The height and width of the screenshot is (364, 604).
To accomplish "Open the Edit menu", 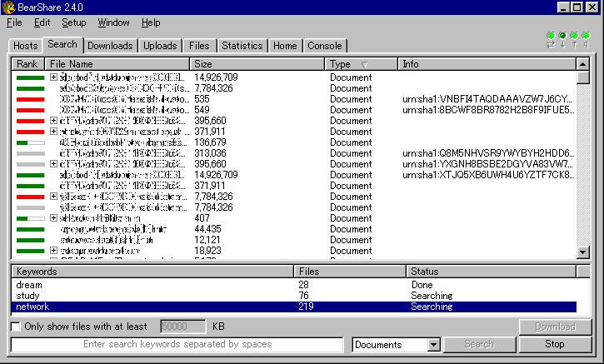I will (42, 22).
